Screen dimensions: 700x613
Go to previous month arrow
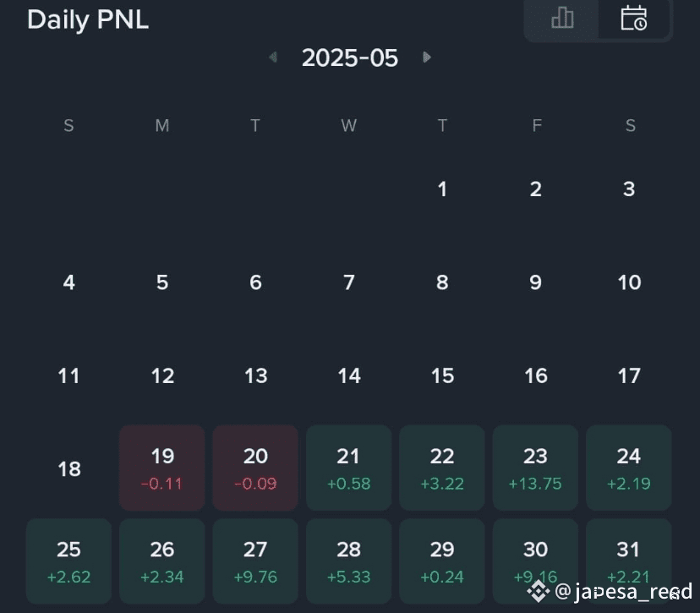273,57
